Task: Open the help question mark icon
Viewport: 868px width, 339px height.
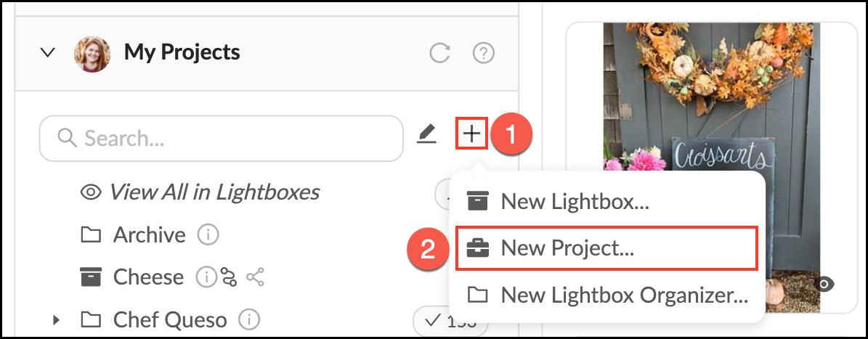Action: 483,53
